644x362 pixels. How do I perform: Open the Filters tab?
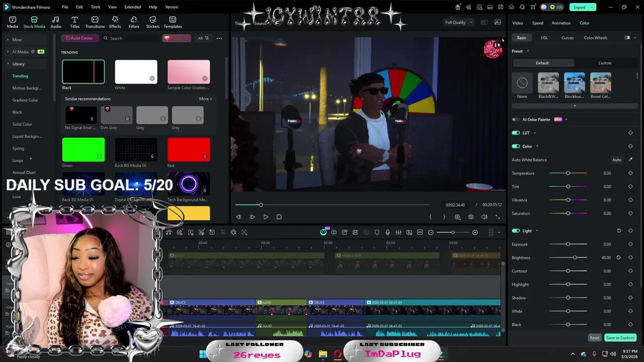[134, 22]
